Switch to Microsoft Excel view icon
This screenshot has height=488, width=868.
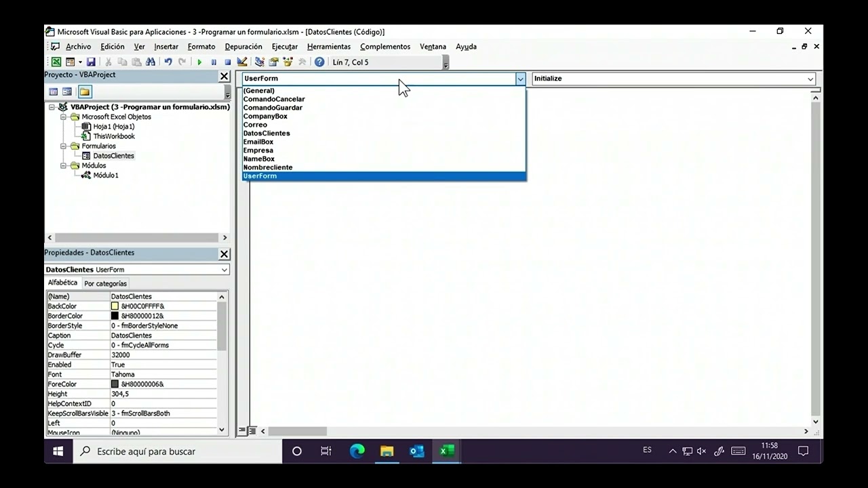click(56, 62)
